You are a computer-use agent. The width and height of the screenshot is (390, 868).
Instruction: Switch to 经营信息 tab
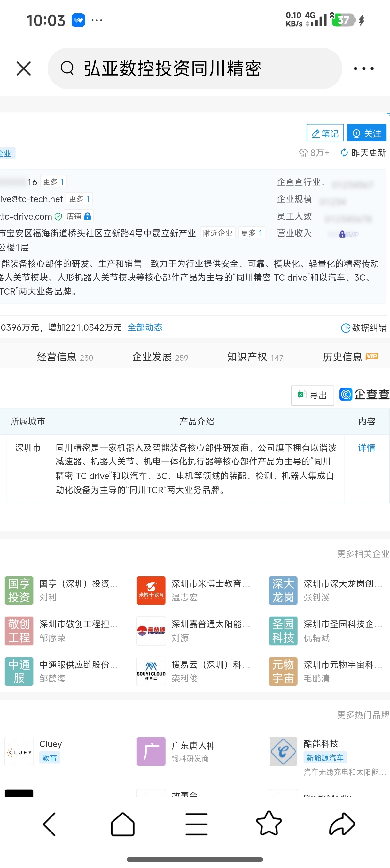pos(65,357)
